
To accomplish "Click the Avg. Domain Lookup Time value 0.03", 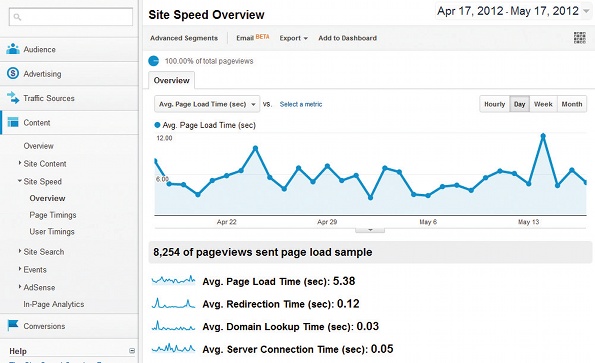I will 368,326.
